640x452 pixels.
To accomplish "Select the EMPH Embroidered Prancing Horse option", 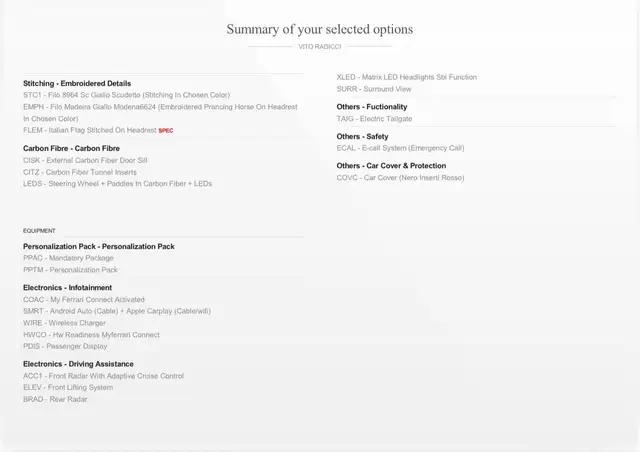I will click(160, 113).
